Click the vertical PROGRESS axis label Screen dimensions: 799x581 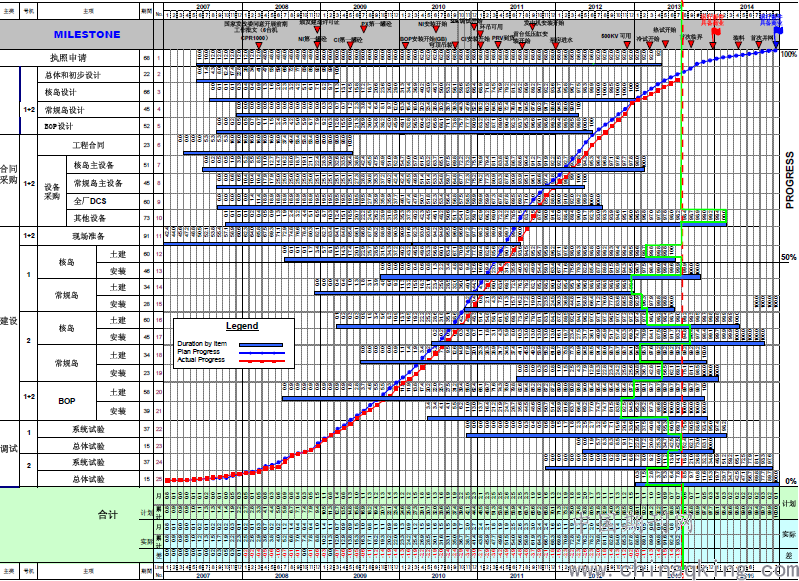[x=789, y=180]
